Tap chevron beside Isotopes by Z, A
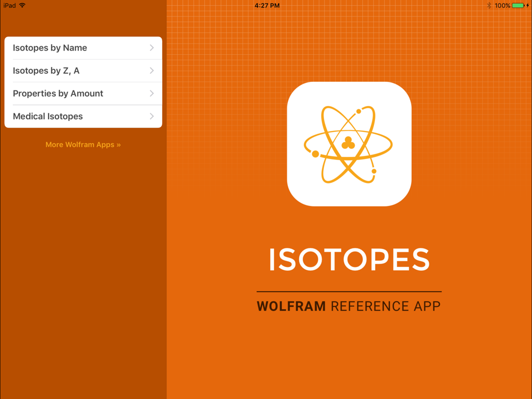The height and width of the screenshot is (399, 532). click(x=152, y=71)
